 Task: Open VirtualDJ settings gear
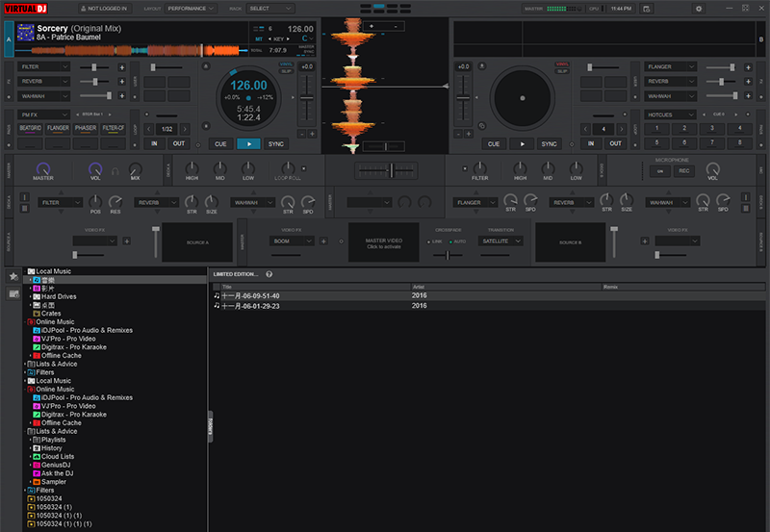click(699, 9)
